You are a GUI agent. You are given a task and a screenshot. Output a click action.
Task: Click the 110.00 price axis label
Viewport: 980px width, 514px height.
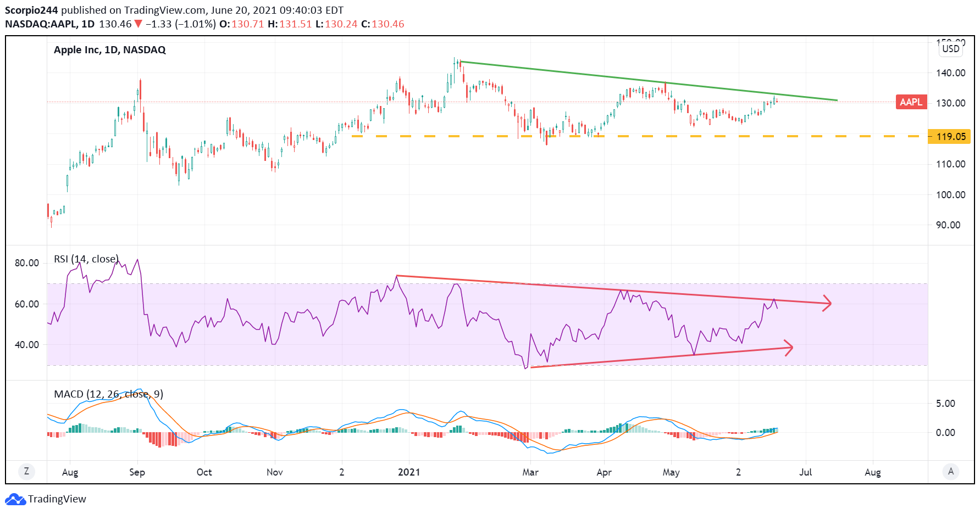pyautogui.click(x=951, y=164)
